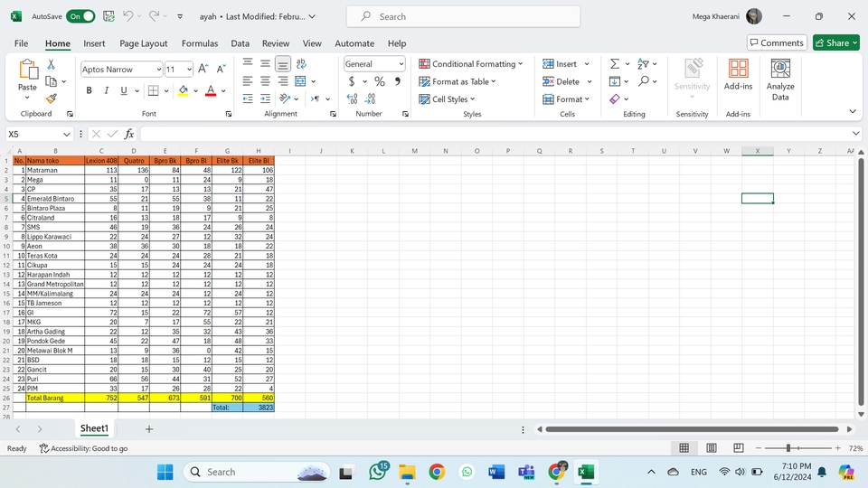868x488 pixels.
Task: Open the Add-ins panel
Action: coord(738,74)
